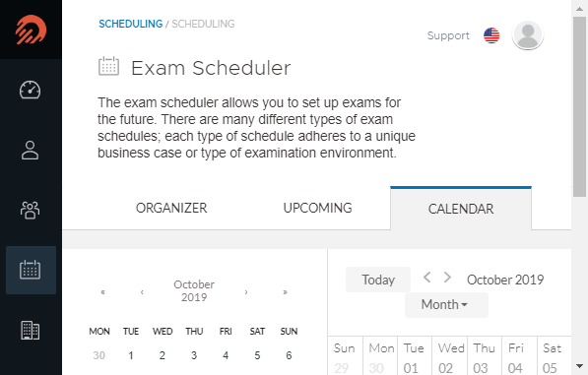Viewport: 588px width, 375px height.
Task: Switch to the ORGANIZER tab
Action: (x=171, y=208)
